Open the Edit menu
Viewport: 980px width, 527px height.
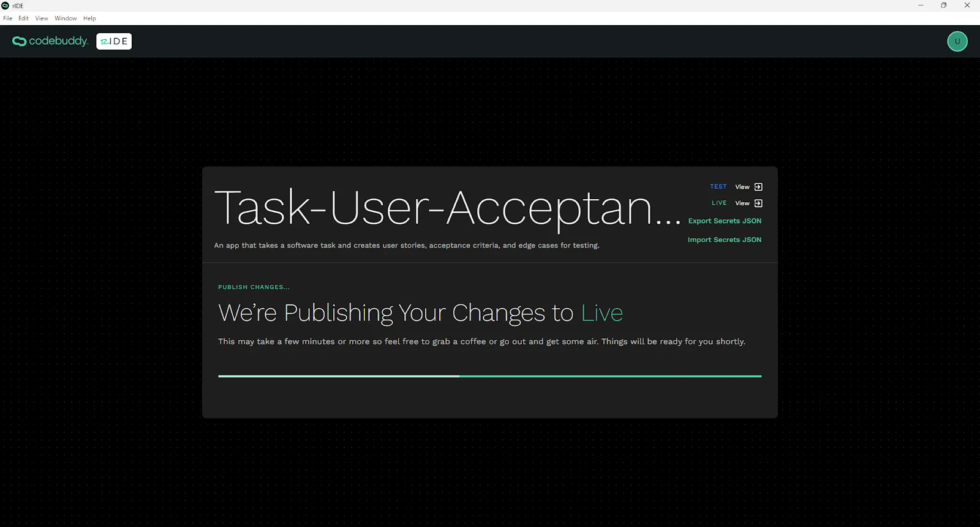pos(23,18)
